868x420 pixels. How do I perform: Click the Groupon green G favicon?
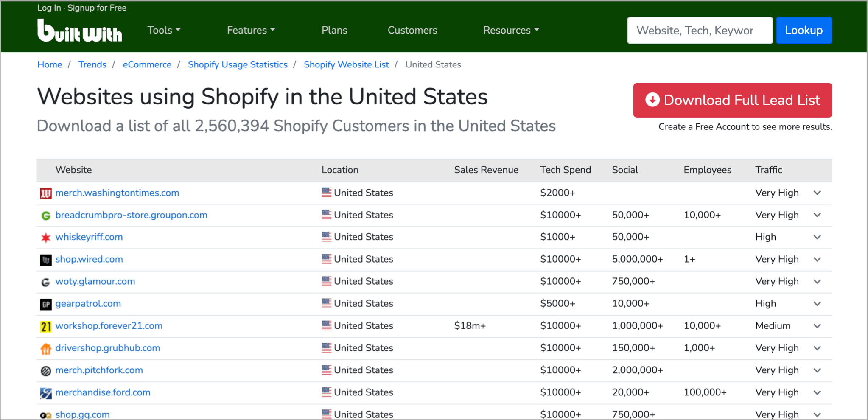pos(46,216)
